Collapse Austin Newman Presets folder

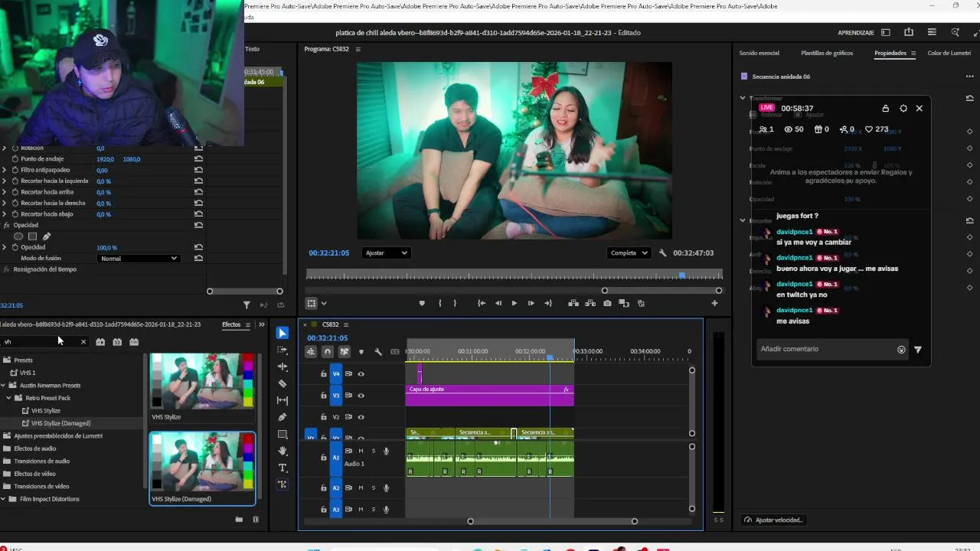pos(4,386)
